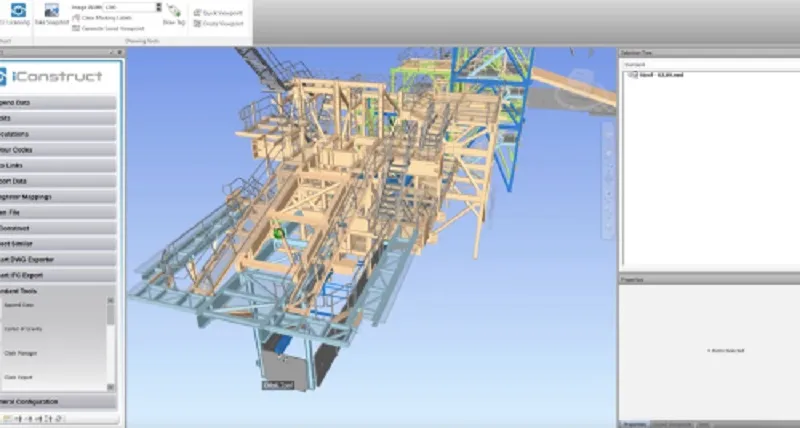
Task: Click the Draw Tag icon
Action: (x=174, y=12)
